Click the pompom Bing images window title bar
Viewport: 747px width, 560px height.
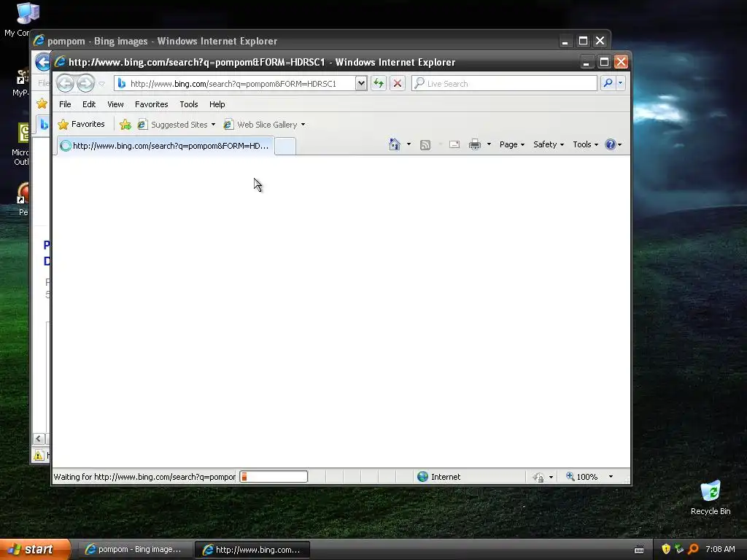click(x=295, y=41)
